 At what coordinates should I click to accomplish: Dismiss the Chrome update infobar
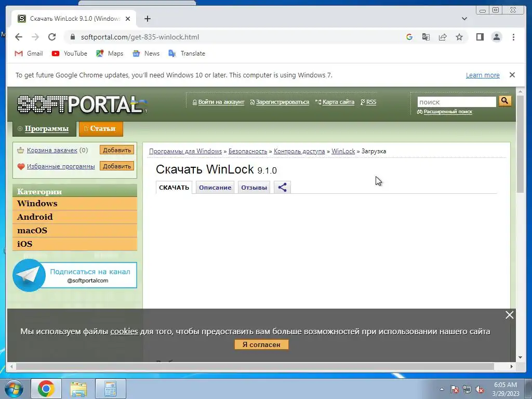point(512,75)
